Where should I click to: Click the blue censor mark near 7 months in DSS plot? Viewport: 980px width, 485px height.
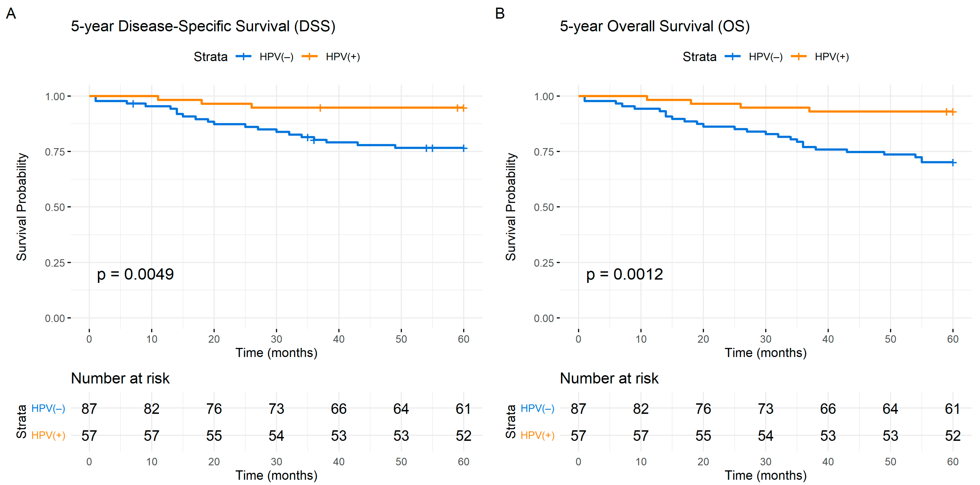pyautogui.click(x=133, y=103)
